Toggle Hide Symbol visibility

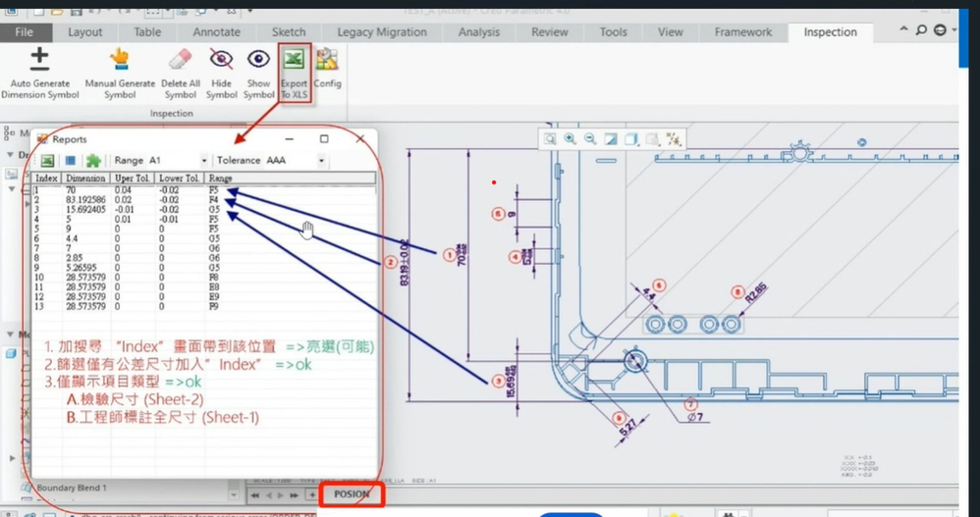coord(221,73)
